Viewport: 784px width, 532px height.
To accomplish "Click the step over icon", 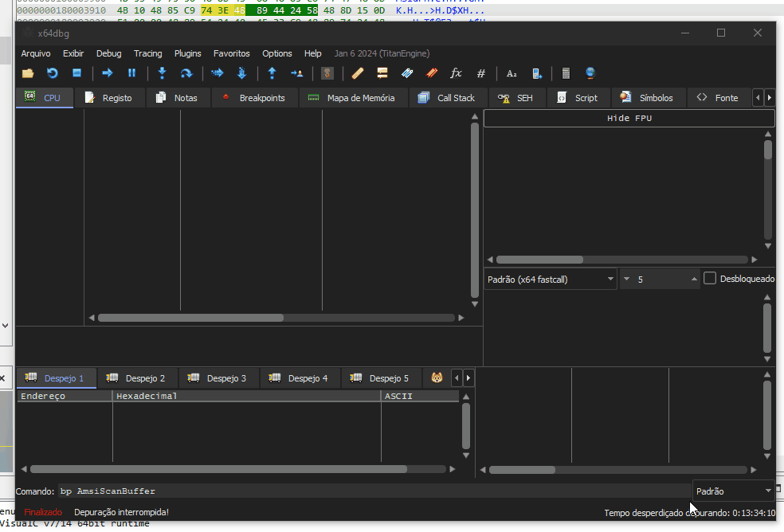I will (x=186, y=73).
